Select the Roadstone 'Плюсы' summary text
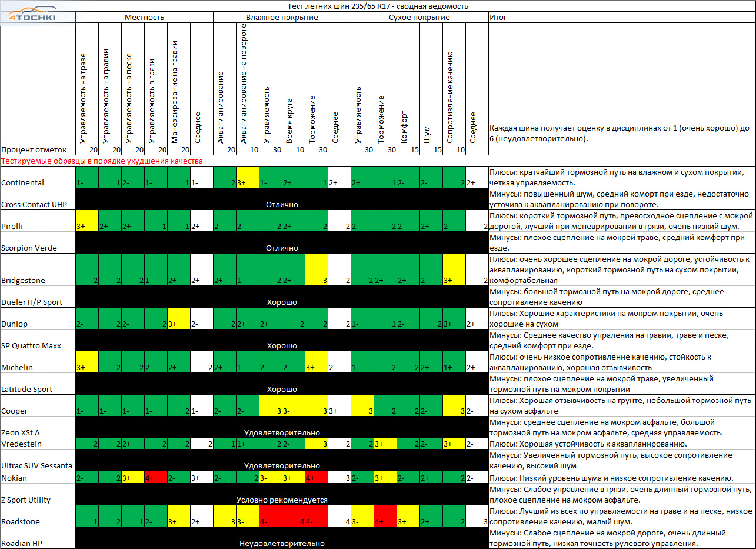The height and width of the screenshot is (549, 756). [621, 515]
